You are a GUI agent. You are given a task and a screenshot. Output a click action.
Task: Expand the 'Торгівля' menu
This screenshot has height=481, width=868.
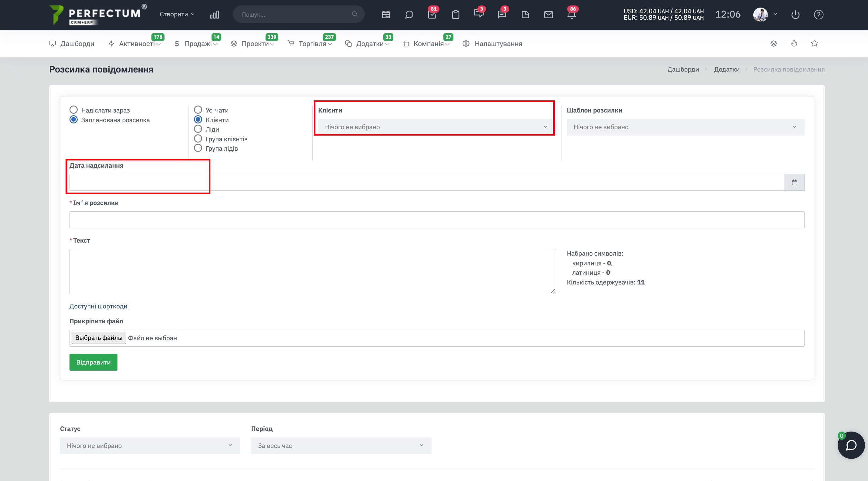[x=310, y=43]
